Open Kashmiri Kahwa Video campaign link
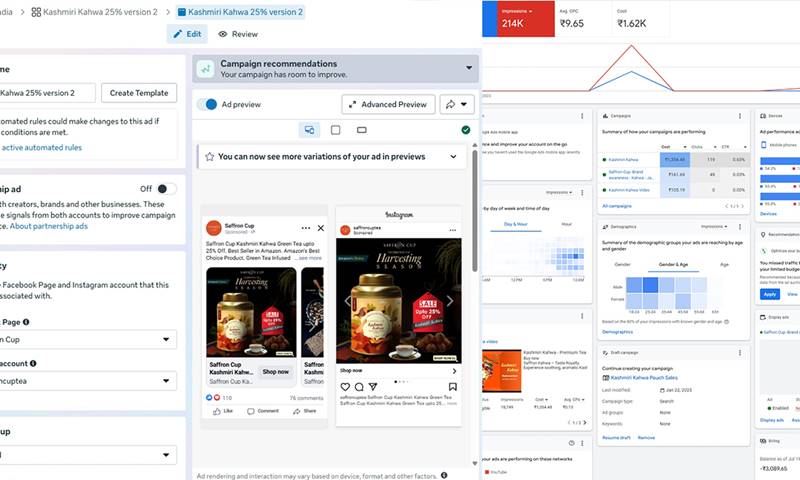Screen dimensions: 800x480 pyautogui.click(x=629, y=190)
